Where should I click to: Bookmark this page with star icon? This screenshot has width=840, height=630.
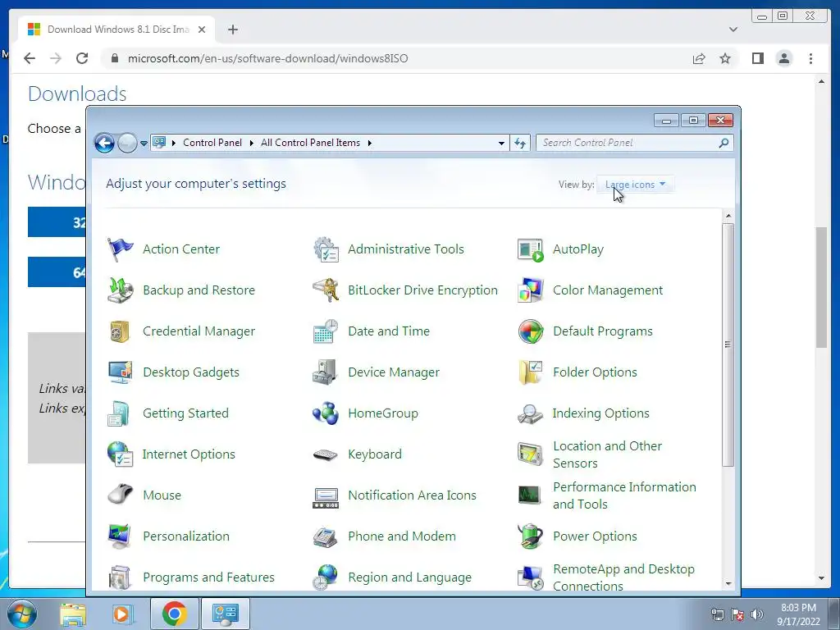pyautogui.click(x=725, y=58)
